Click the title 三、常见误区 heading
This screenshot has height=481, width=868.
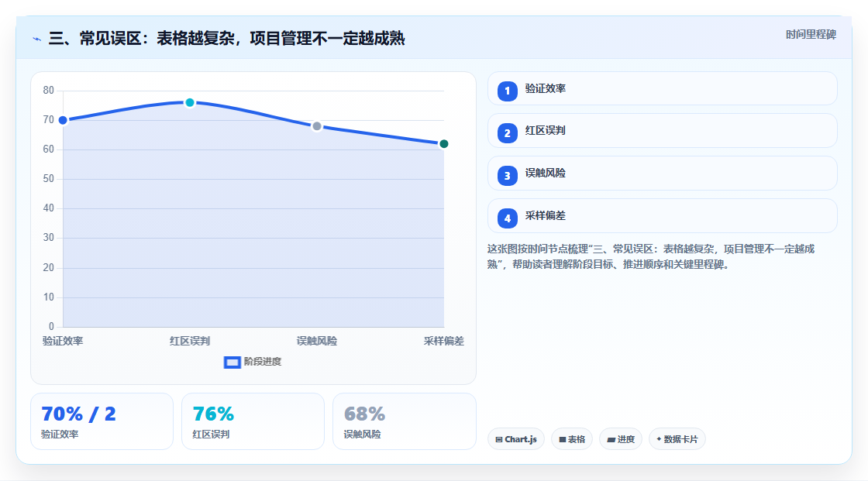tap(227, 38)
